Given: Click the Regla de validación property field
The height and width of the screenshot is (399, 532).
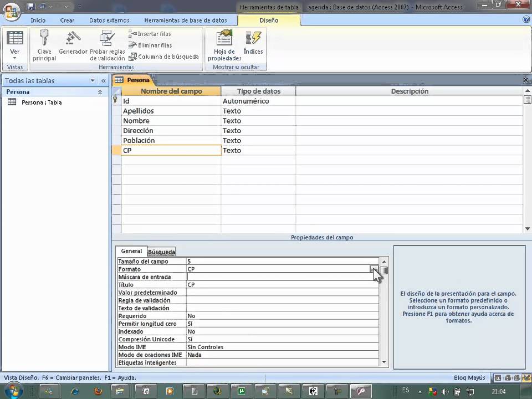Looking at the screenshot, I should pyautogui.click(x=282, y=300).
